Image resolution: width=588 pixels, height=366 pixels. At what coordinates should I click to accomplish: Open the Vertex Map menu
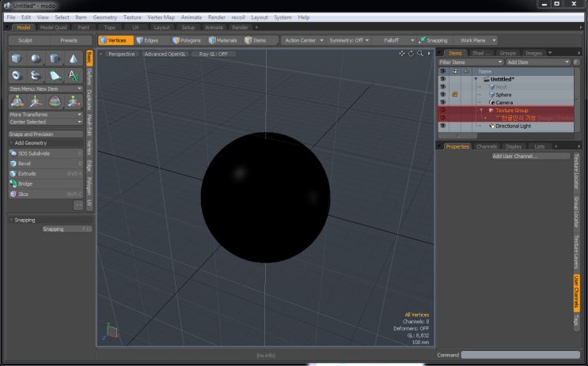[x=161, y=17]
